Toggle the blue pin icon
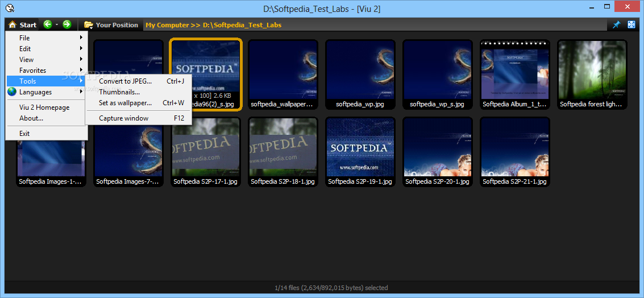Screen dimensions: 644x298 pyautogui.click(x=616, y=24)
